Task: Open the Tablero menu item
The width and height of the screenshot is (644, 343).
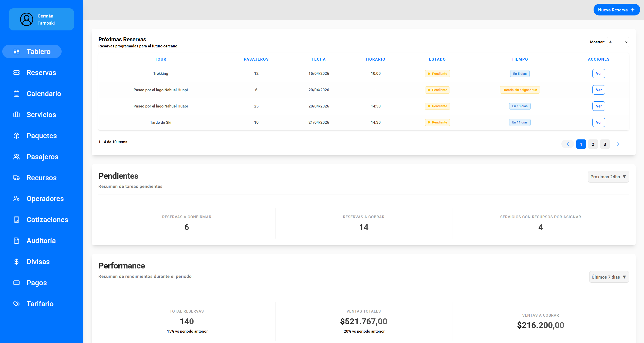Action: point(32,51)
